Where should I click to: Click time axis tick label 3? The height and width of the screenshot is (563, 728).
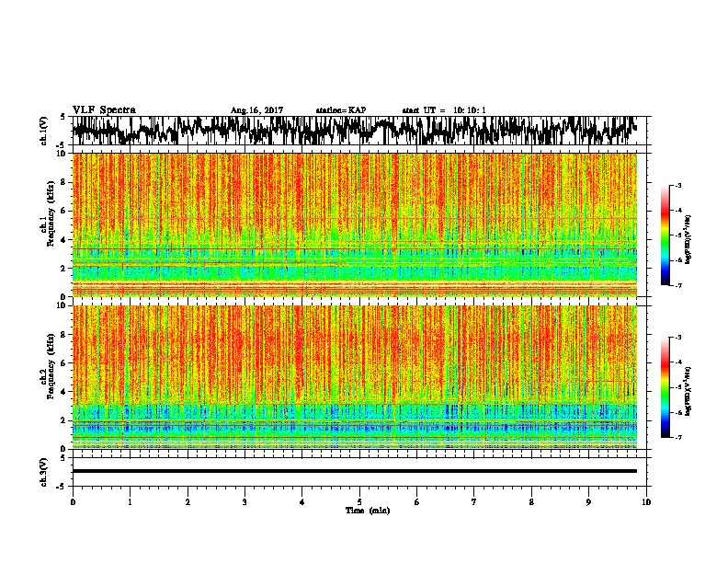(x=245, y=502)
